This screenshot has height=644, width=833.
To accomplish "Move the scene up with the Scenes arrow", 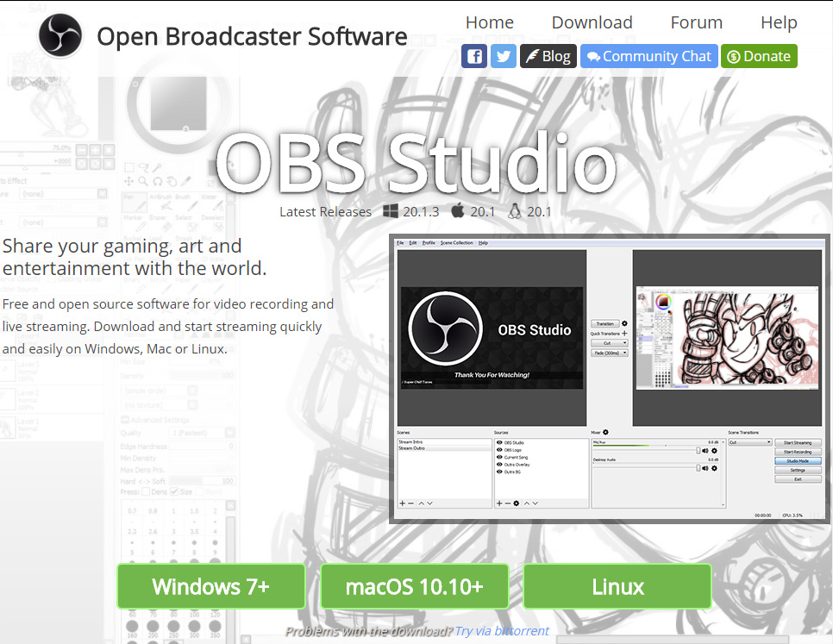I will (x=422, y=503).
